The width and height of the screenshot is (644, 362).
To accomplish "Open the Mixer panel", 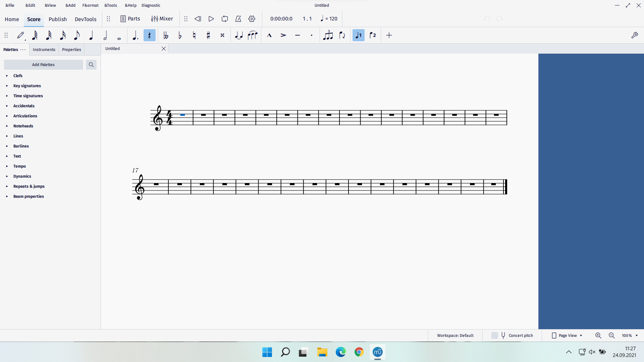I will 162,19.
